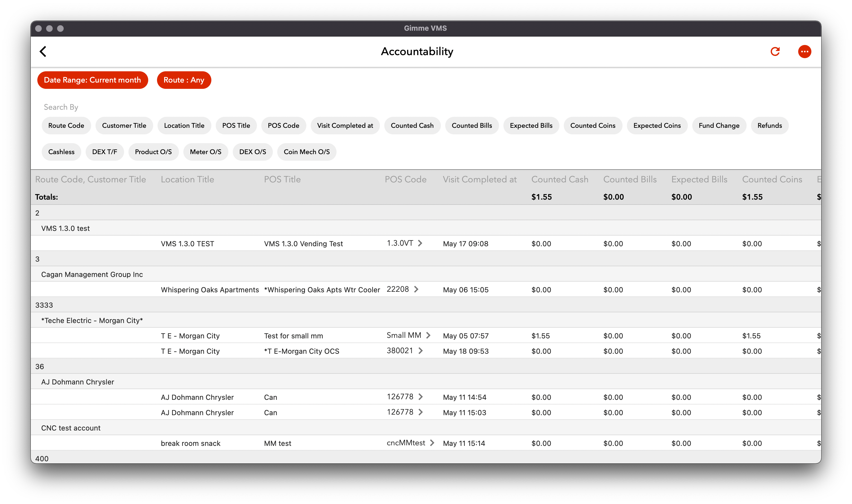Open chevron next to 22208 code

(416, 289)
